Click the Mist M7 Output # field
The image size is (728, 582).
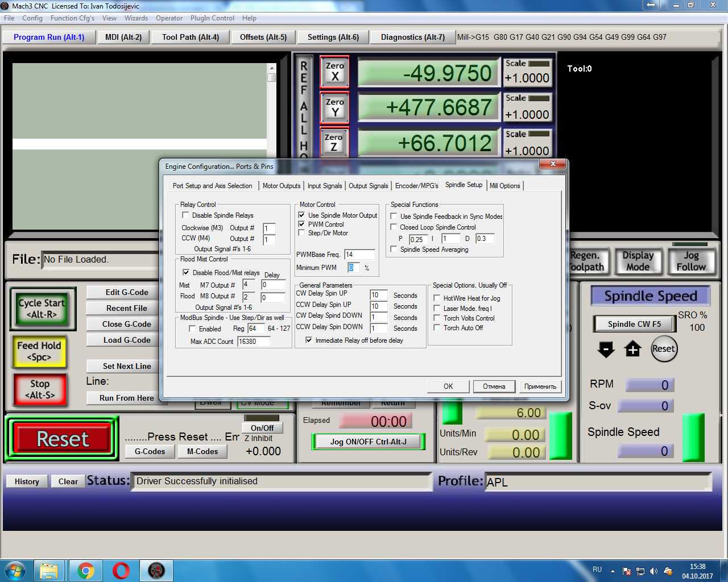[249, 284]
